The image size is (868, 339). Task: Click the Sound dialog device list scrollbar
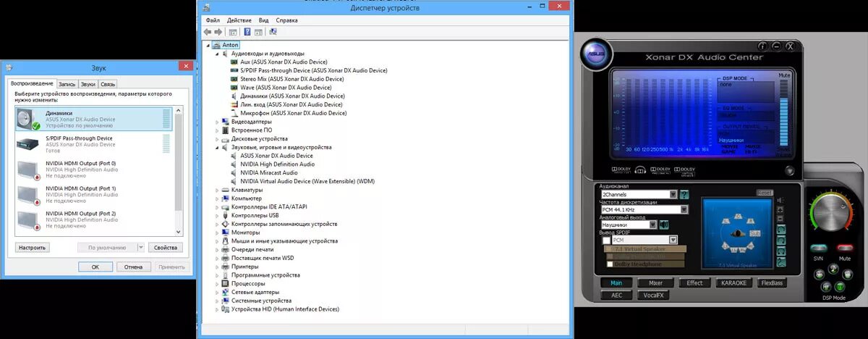click(x=179, y=170)
